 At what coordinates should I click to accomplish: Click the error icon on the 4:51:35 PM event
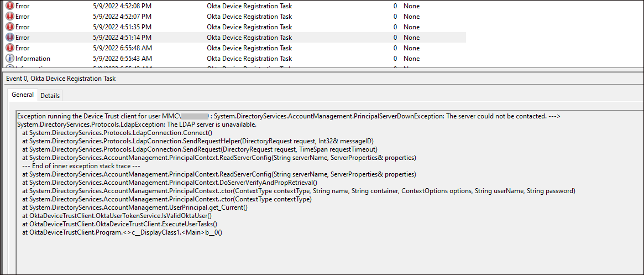[9, 27]
